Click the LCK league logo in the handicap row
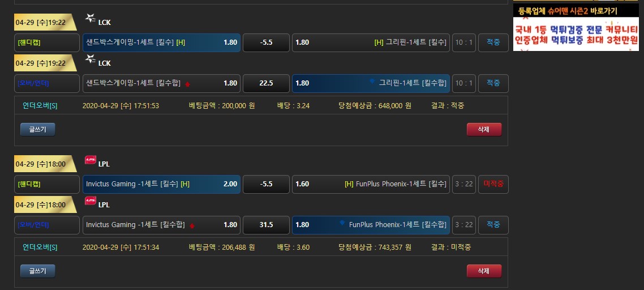The height and width of the screenshot is (290, 644). point(91,19)
